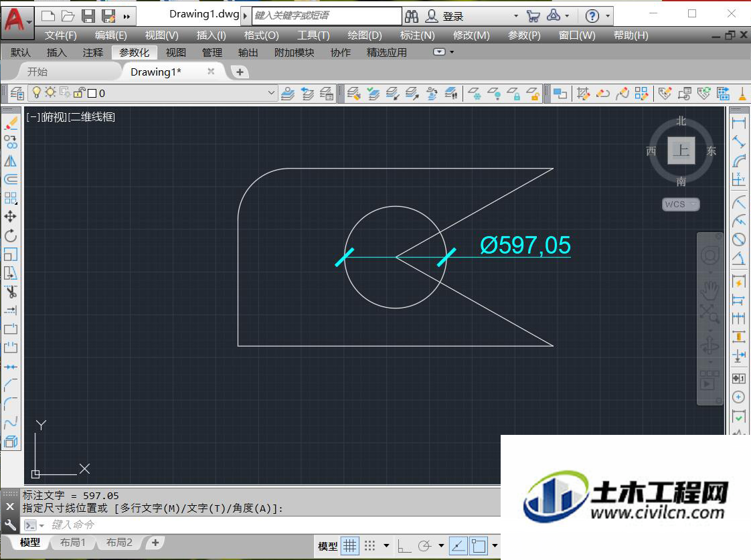Choose the Chamfer tool
751x560 pixels.
point(11,385)
